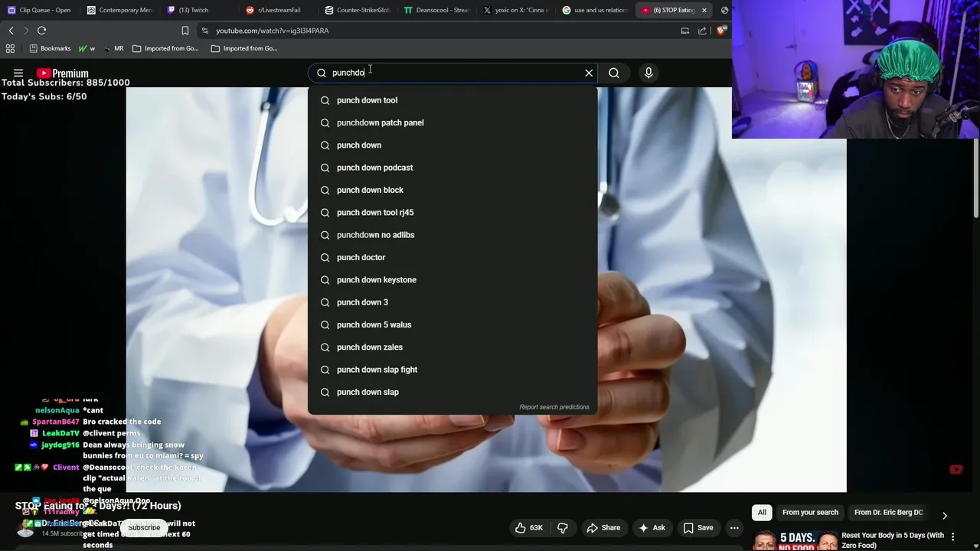Go to YouTube Premium home logo
The height and width of the screenshot is (551, 980).
click(63, 73)
